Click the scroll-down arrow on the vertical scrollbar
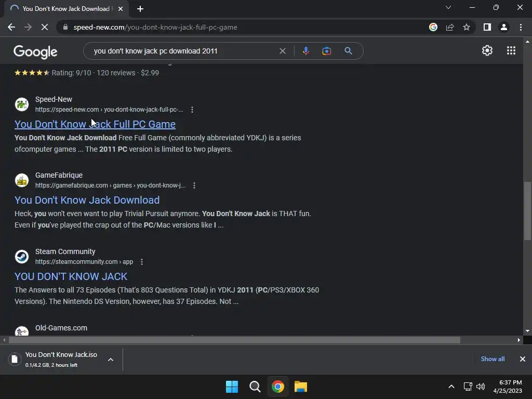Image resolution: width=532 pixels, height=399 pixels. click(x=527, y=331)
